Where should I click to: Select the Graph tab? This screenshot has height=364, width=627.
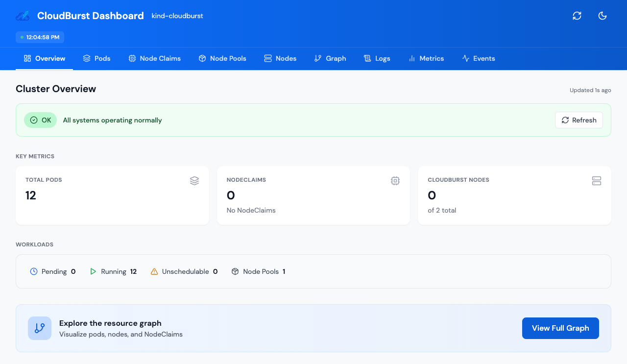coord(330,58)
